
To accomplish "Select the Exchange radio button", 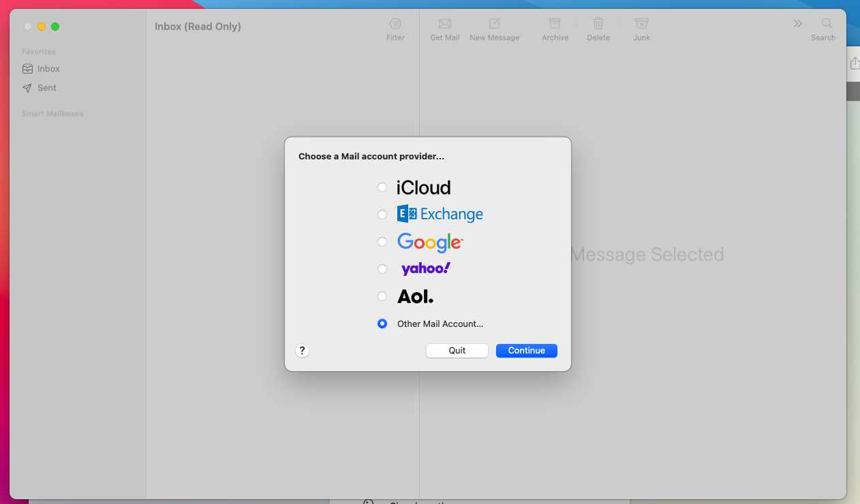I will click(382, 215).
